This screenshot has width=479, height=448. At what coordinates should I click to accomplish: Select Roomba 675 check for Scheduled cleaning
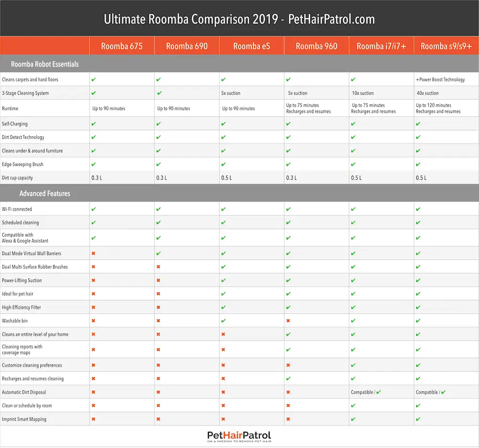[93, 223]
